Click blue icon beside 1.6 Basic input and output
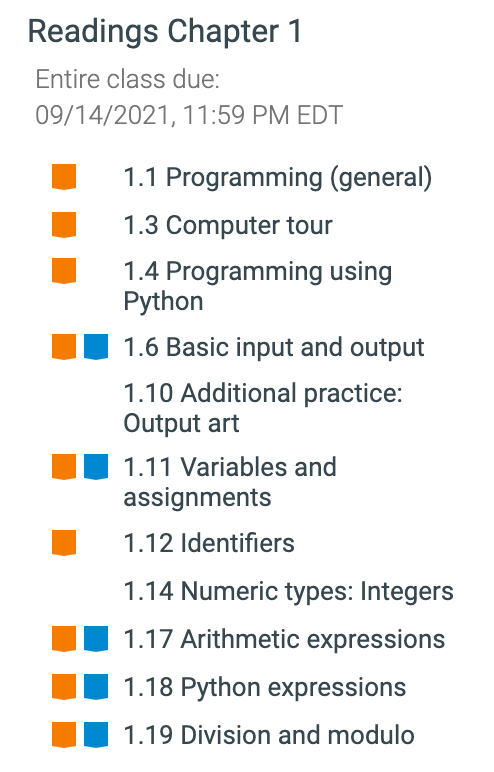 click(x=96, y=347)
